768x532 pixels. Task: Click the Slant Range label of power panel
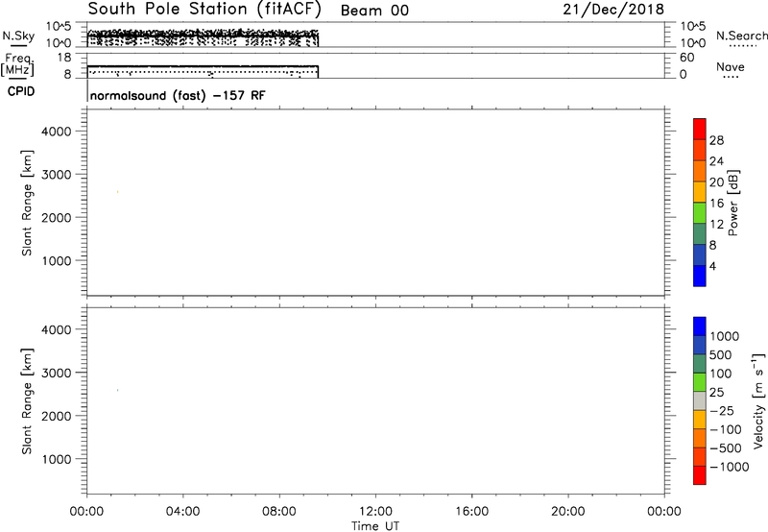(27, 203)
